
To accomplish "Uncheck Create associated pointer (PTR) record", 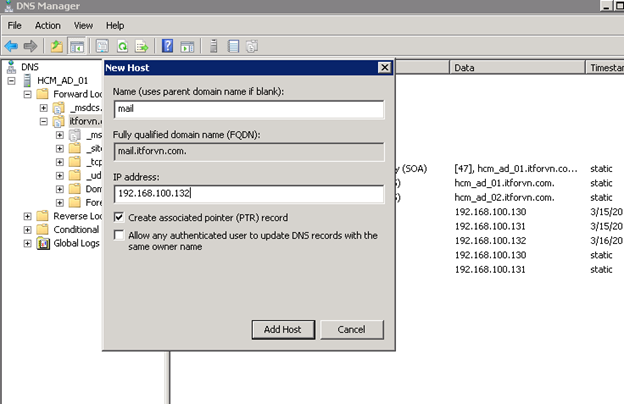I will 120,217.
